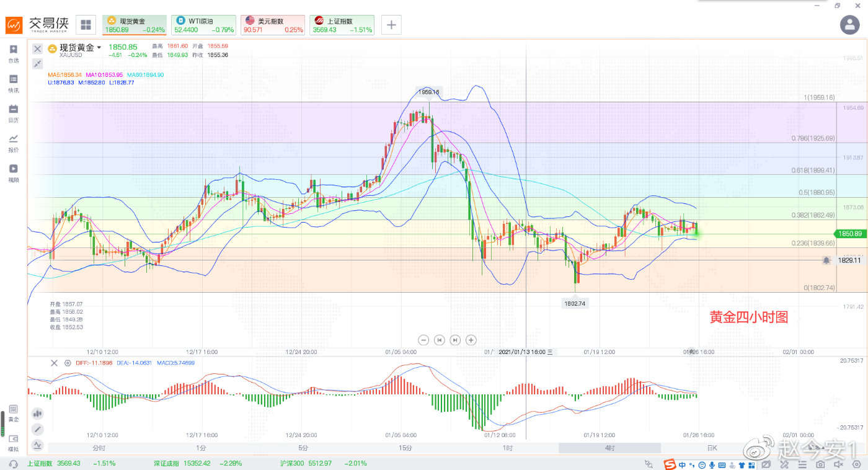
Task: Take a screenshot with the camera icon
Action: (820, 464)
